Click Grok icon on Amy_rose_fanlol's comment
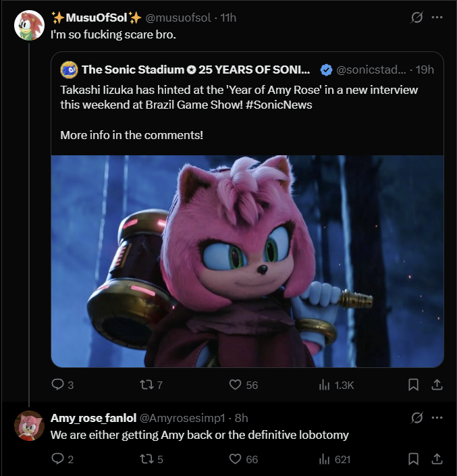This screenshot has height=476, width=457. click(x=416, y=417)
